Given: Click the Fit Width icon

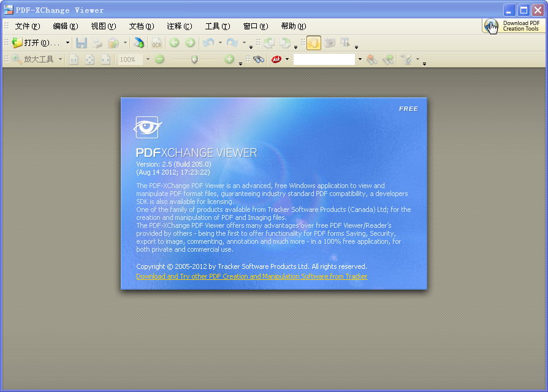Looking at the screenshot, I should click(105, 59).
